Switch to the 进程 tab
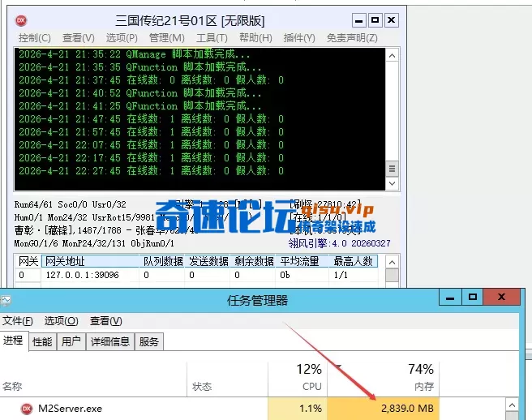 (x=14, y=341)
